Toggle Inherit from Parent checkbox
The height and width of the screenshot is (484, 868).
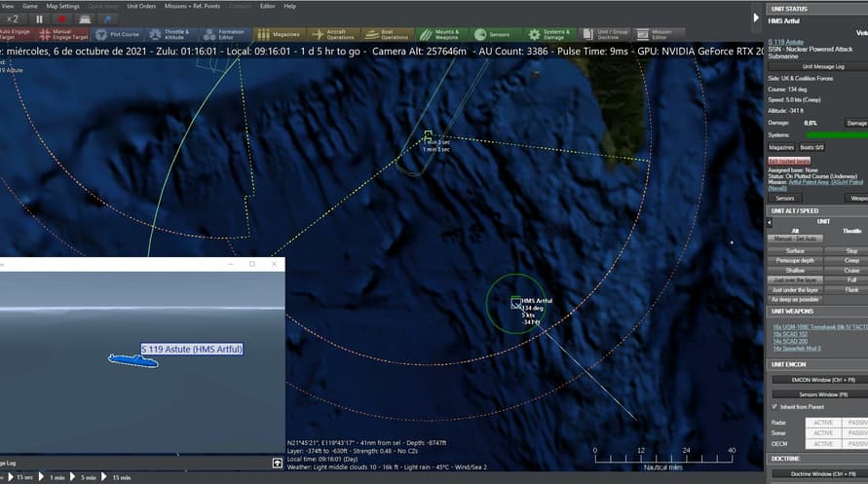(x=774, y=406)
